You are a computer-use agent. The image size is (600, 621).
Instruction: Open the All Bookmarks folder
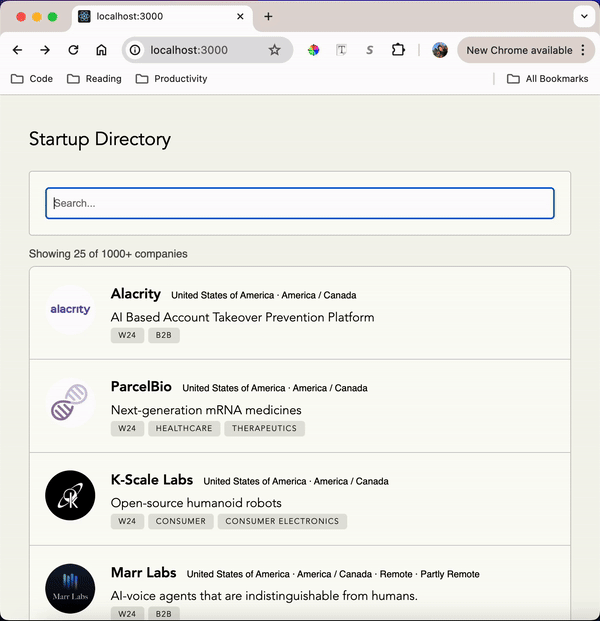tap(548, 79)
